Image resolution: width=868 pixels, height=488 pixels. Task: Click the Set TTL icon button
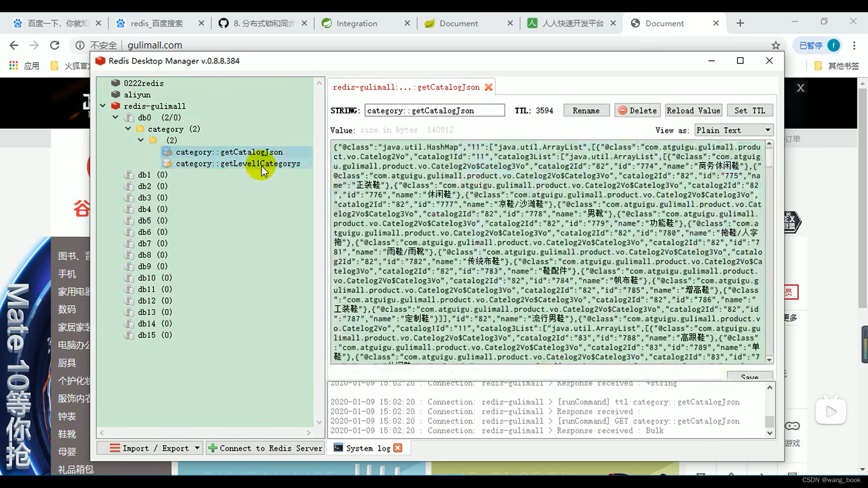(750, 110)
